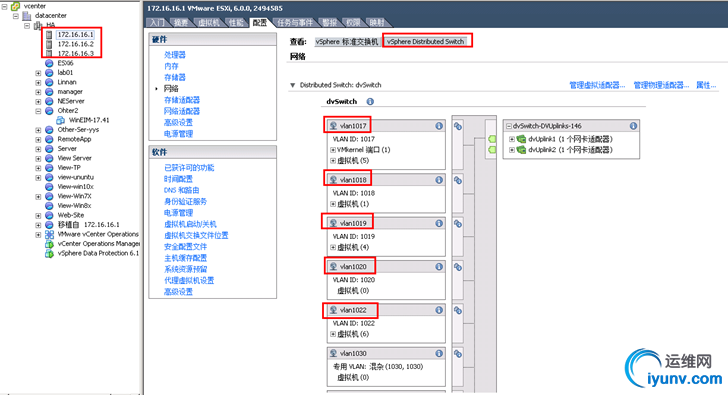Open 时间配置 under software
This screenshot has height=395, width=728.
[x=178, y=179]
